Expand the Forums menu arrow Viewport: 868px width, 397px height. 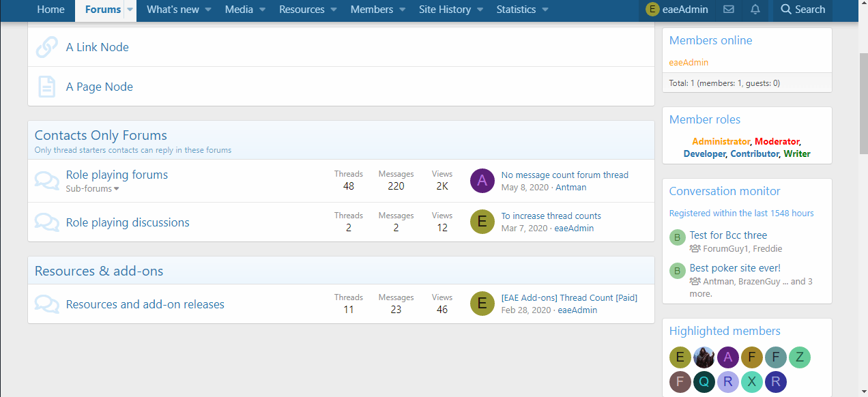130,10
